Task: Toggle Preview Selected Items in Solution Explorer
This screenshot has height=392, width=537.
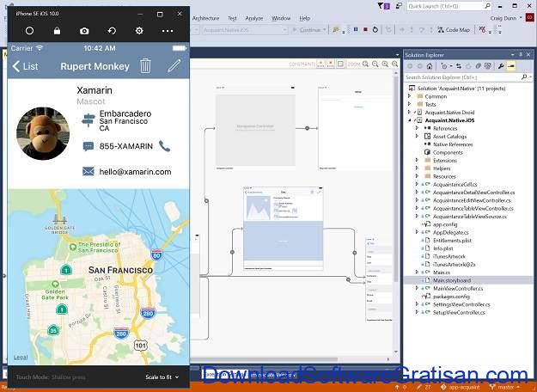Action: [x=511, y=66]
